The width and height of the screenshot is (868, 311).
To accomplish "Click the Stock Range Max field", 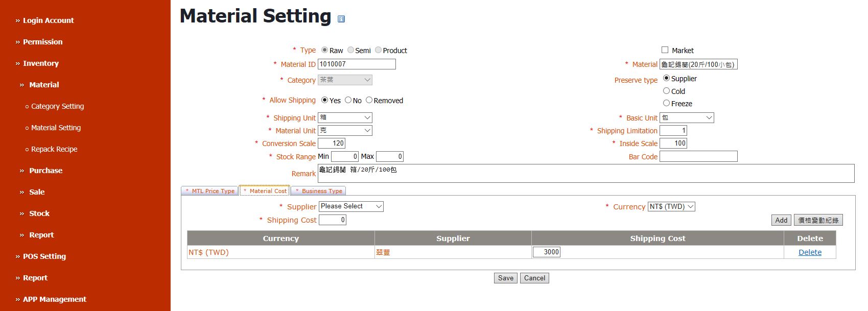I will [390, 156].
